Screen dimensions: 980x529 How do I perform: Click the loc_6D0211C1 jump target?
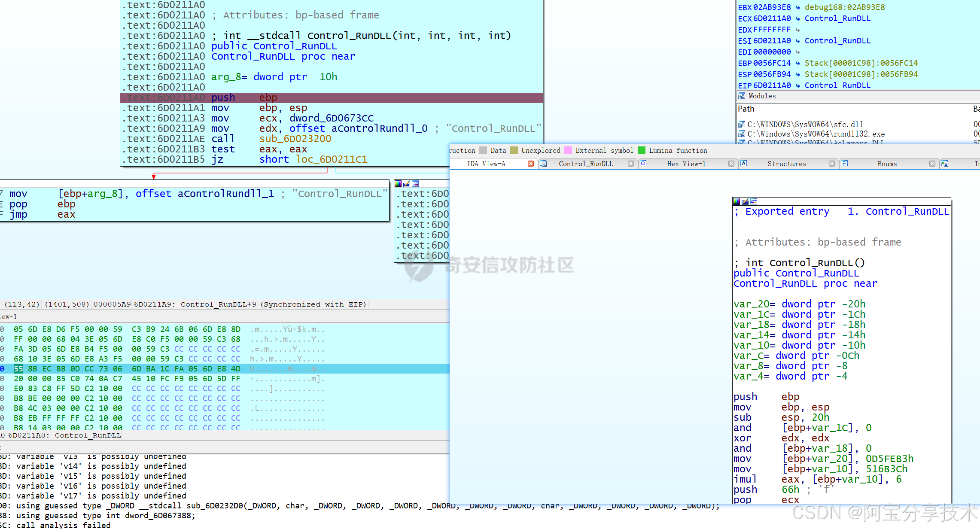[x=332, y=159]
